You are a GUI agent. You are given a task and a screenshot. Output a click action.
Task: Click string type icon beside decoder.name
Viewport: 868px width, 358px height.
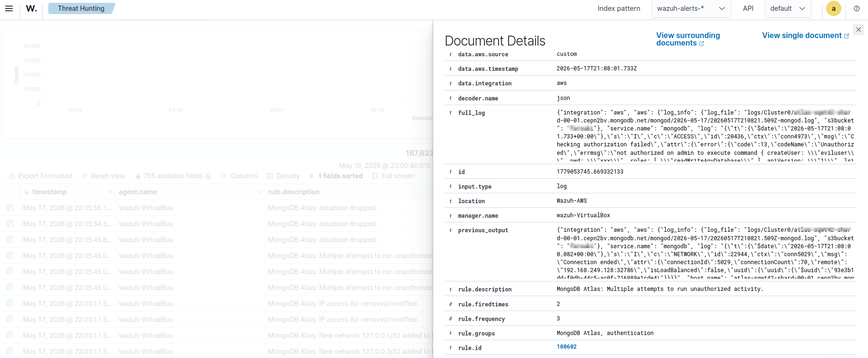[x=451, y=99]
